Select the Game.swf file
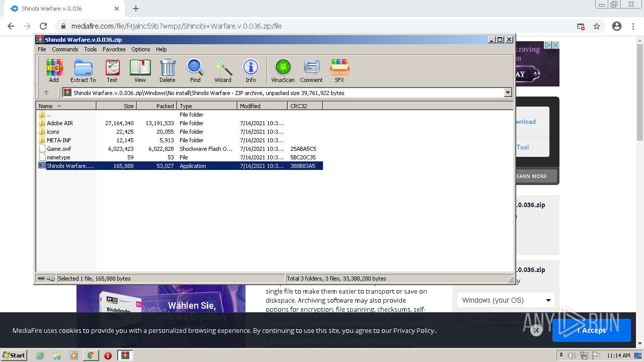 (x=180, y=149)
